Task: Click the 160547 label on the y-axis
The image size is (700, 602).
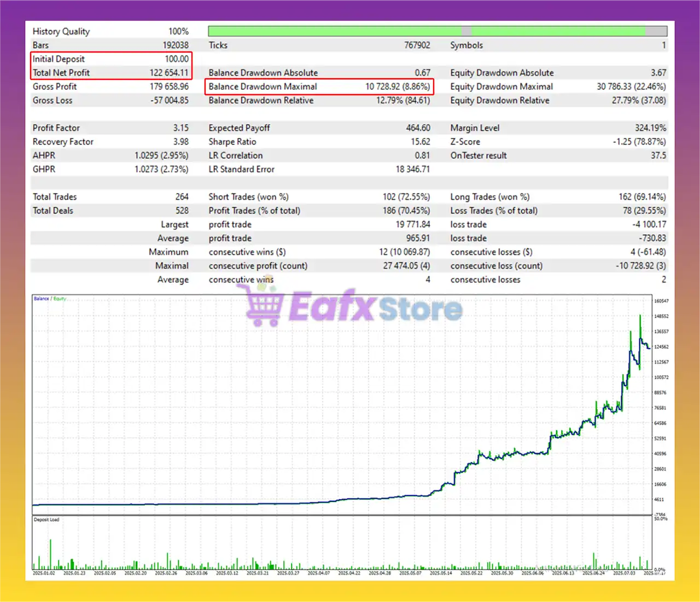Action: pos(661,301)
